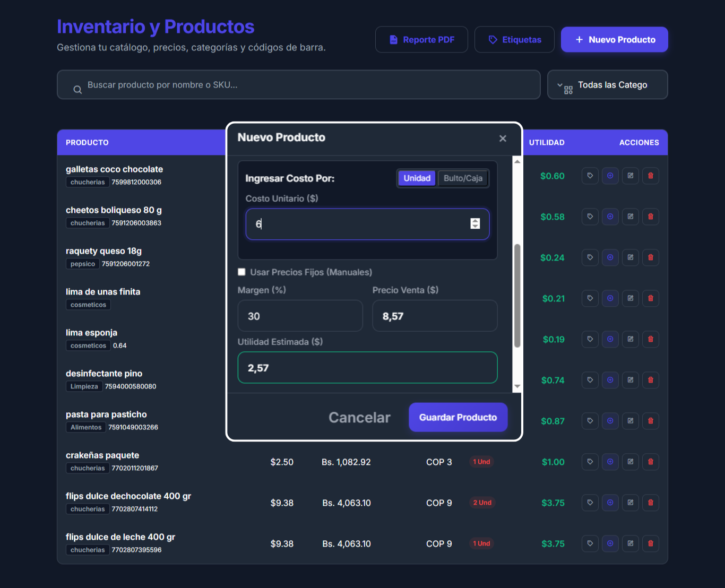Screen dimensions: 725x588
Task: Select Unidad cost mode
Action: click(417, 178)
